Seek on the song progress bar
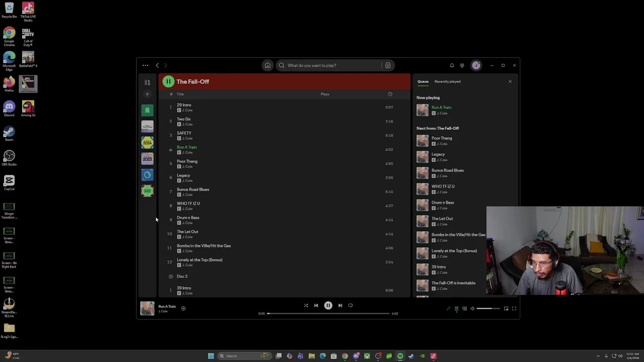Image resolution: width=644 pixels, height=362 pixels. click(x=329, y=314)
